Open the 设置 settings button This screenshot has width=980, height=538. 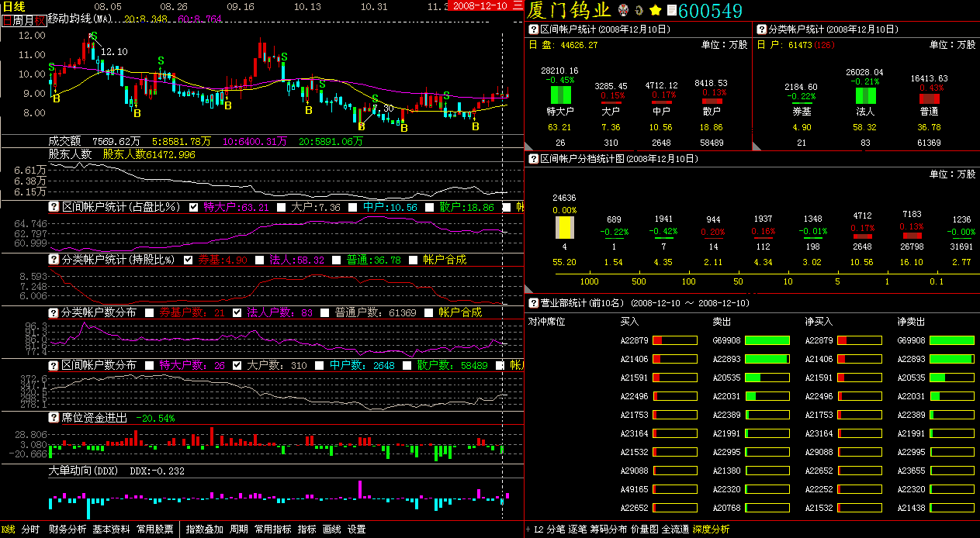pyautogui.click(x=356, y=529)
